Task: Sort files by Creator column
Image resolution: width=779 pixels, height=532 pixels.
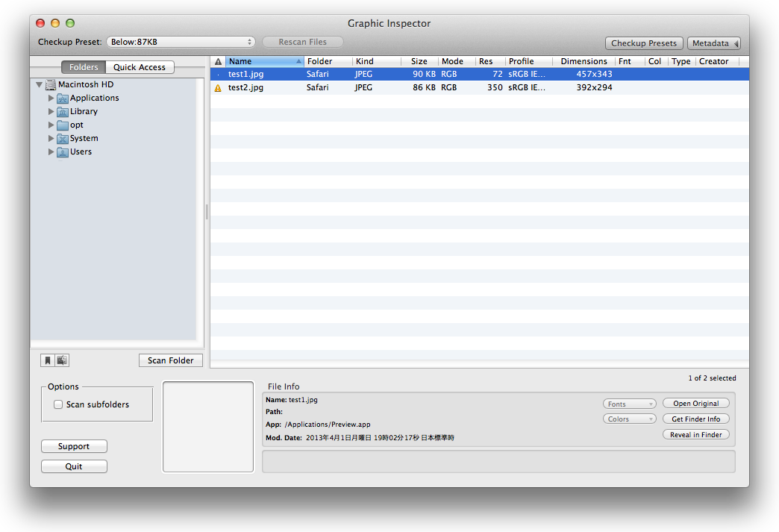Action: point(717,61)
